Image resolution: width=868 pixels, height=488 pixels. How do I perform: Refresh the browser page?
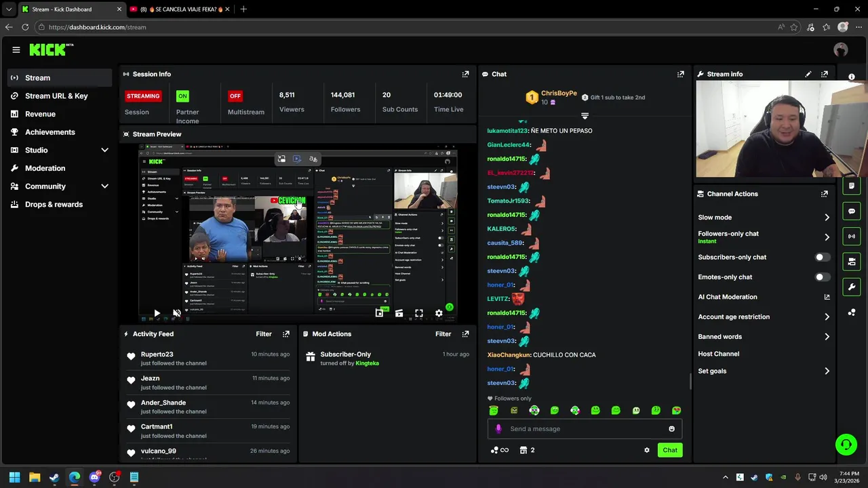[25, 27]
